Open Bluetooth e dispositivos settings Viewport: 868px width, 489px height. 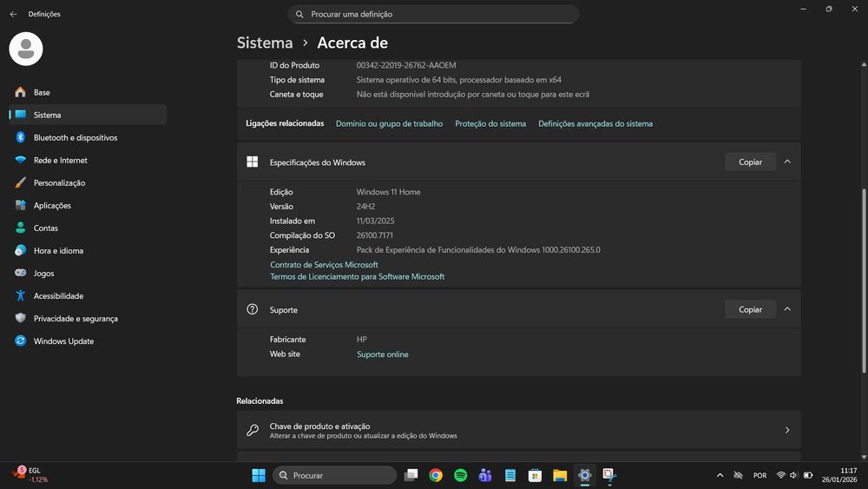click(x=88, y=137)
